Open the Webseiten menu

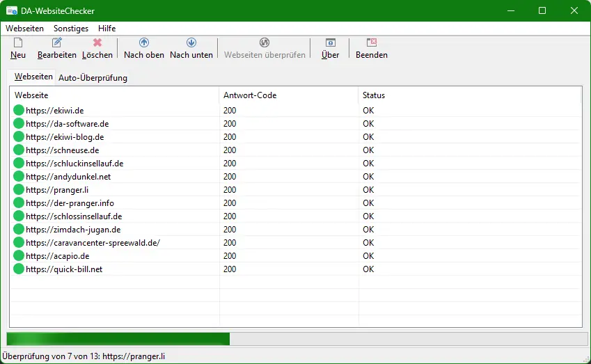pos(24,29)
